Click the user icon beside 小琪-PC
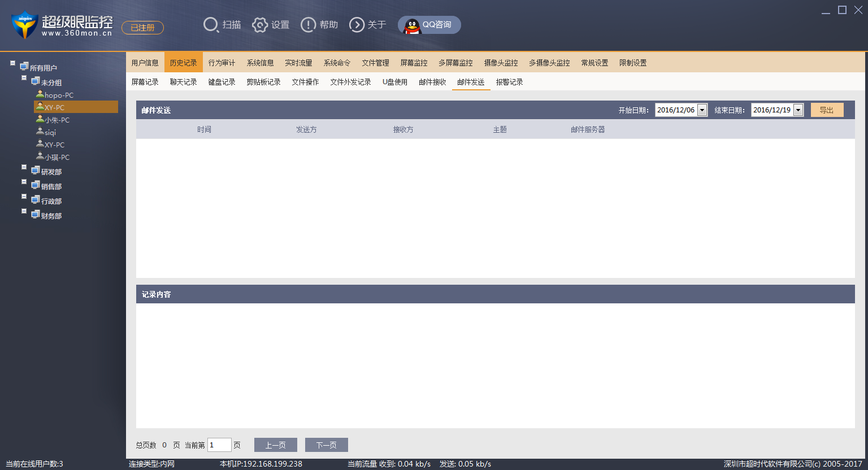The width and height of the screenshot is (868, 470). (x=40, y=156)
